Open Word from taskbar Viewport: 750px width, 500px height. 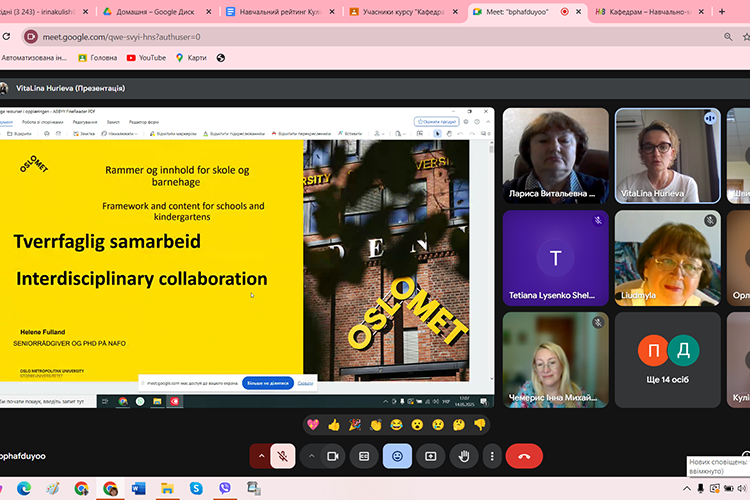coord(139,489)
